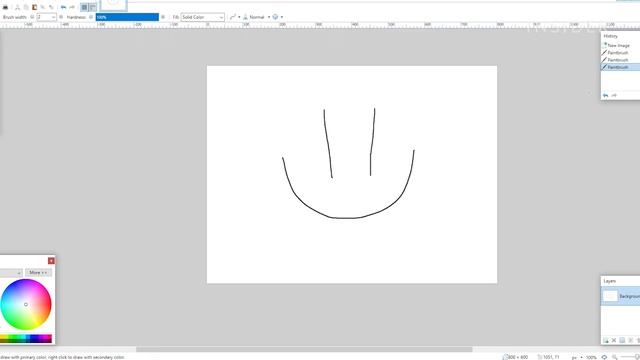Open the selection clipping mode dropdown
The width and height of the screenshot is (640, 360).
pyautogui.click(x=278, y=17)
